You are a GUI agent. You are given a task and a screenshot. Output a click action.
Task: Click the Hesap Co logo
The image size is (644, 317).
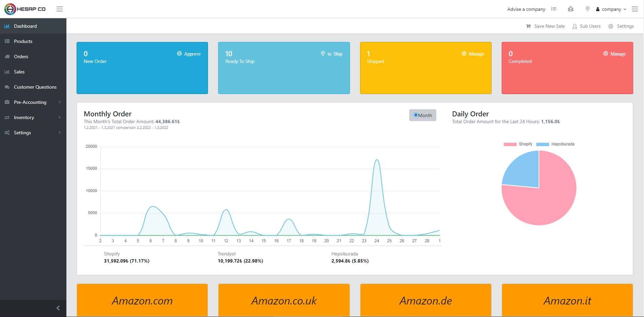tap(25, 9)
